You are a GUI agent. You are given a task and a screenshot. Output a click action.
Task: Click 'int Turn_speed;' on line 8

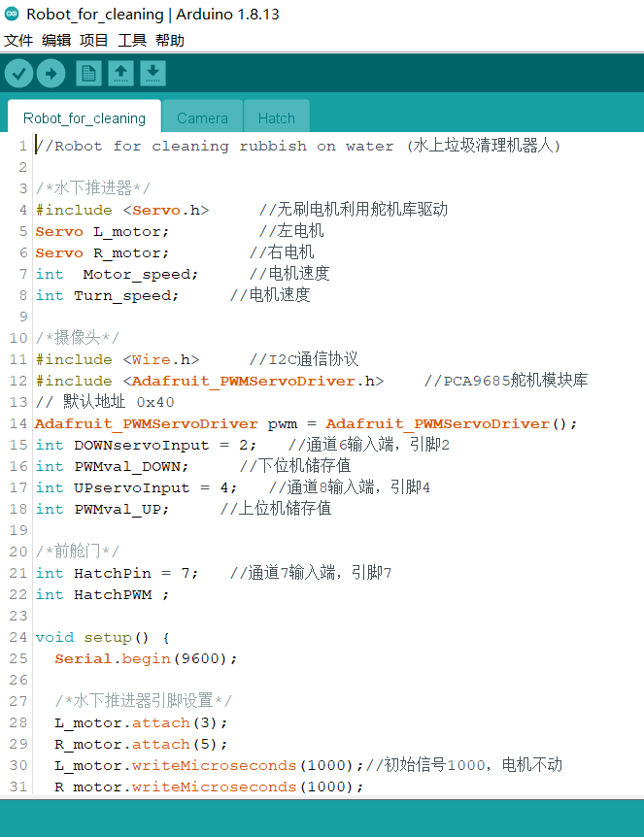pos(107,296)
